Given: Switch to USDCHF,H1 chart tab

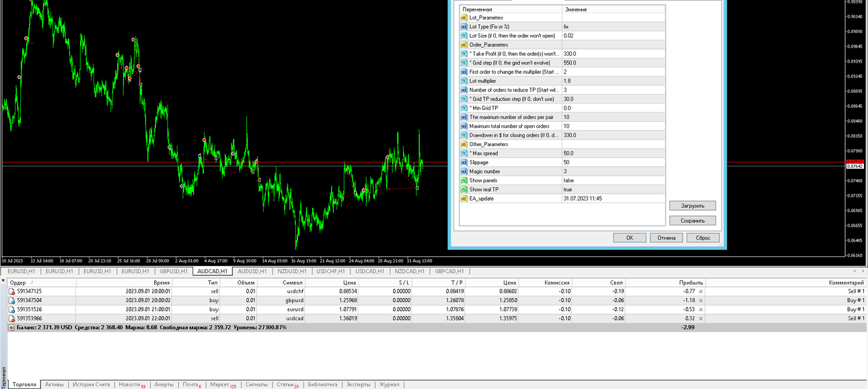Looking at the screenshot, I should tap(331, 271).
